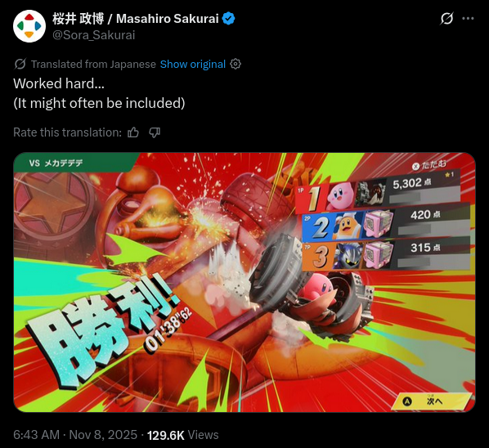This screenshot has height=448, width=489.
Task: Click the blue verified badge
Action: (229, 19)
